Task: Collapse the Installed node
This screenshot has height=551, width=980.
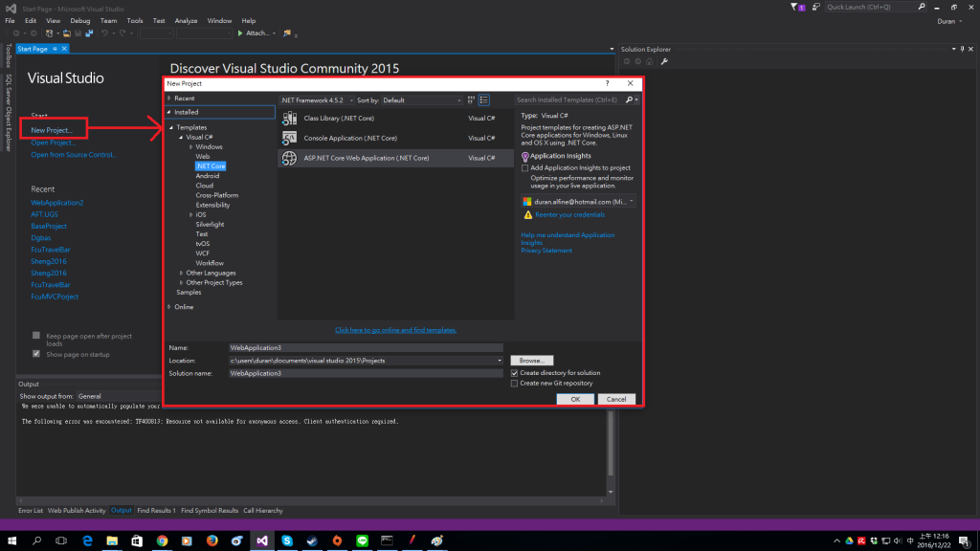Action: pyautogui.click(x=169, y=112)
